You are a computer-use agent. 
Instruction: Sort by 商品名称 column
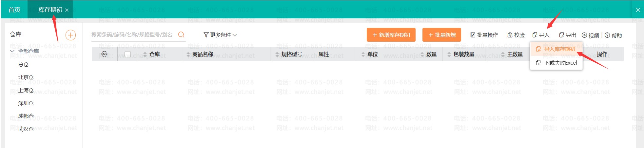pos(188,54)
